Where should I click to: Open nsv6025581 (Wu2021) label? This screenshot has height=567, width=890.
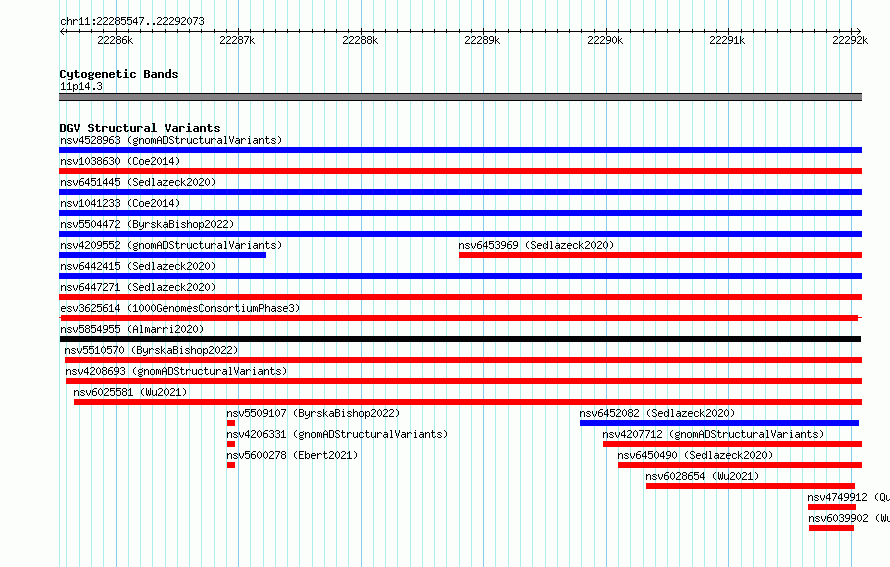click(130, 392)
